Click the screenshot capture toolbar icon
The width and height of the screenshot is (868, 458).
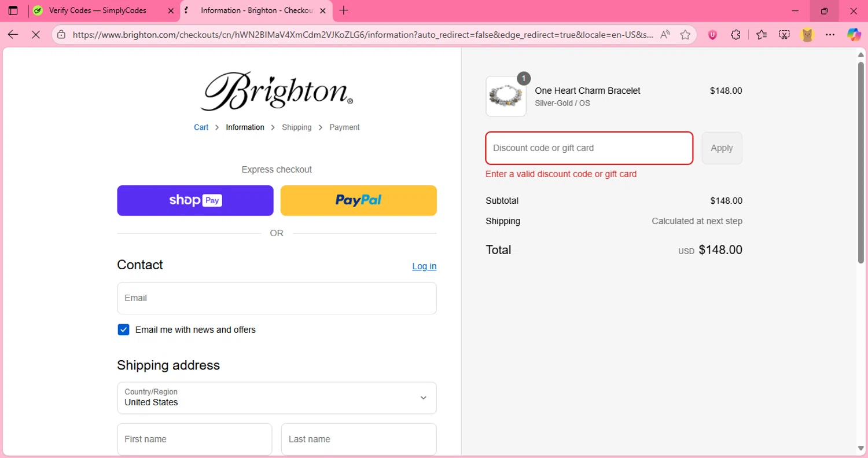(x=784, y=35)
